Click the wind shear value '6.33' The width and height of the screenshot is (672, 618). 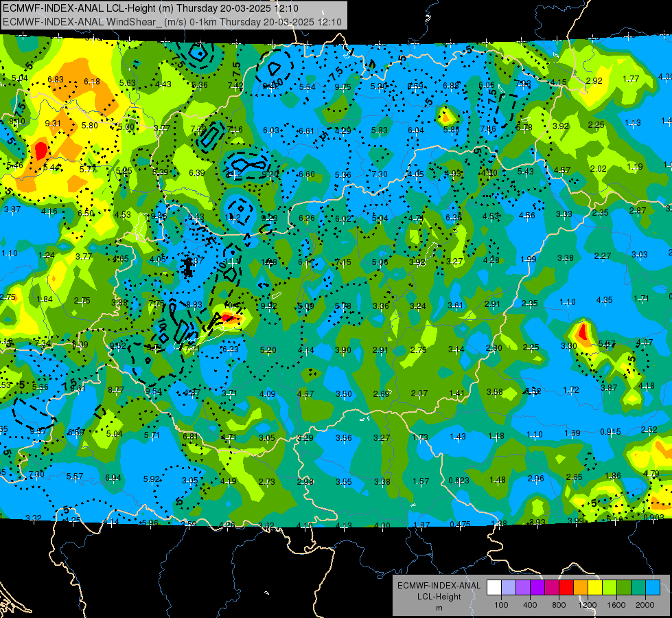[x=231, y=349]
